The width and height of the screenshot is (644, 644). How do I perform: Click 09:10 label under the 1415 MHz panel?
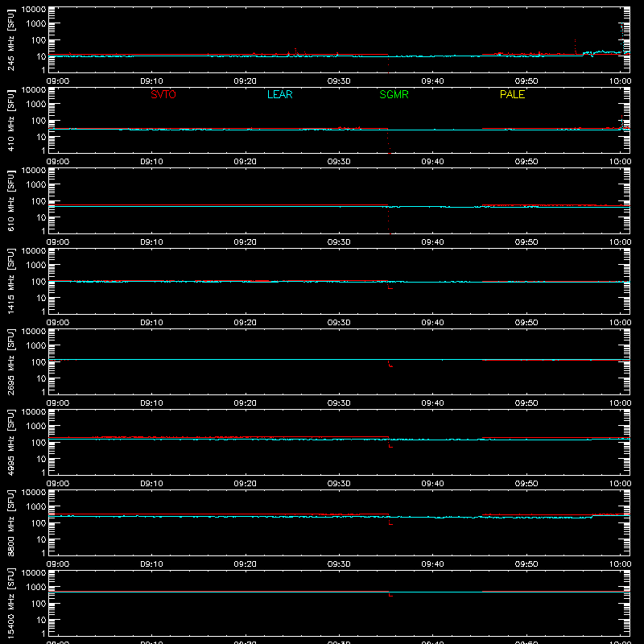click(x=151, y=323)
